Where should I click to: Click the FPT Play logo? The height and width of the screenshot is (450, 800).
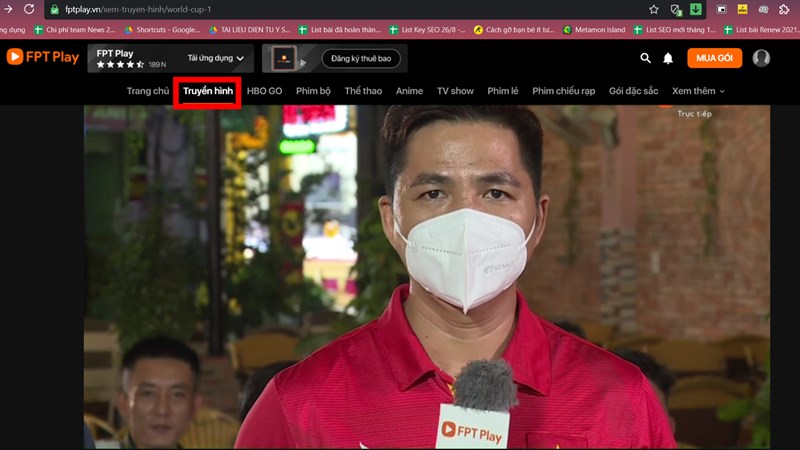(x=43, y=57)
